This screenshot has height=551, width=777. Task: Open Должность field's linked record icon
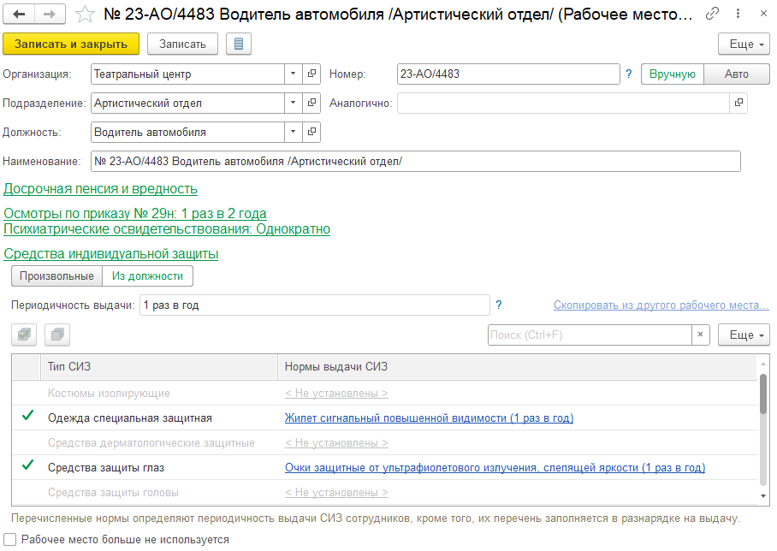[x=311, y=132]
